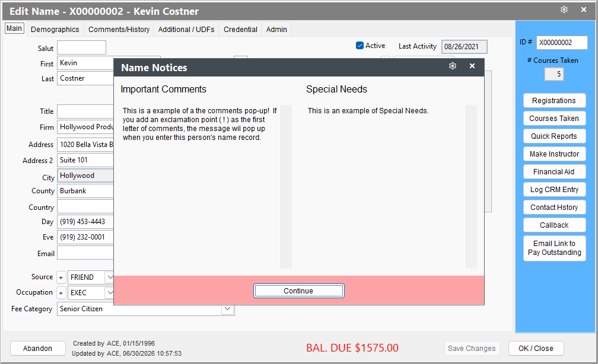Click the ID # field X00000002

562,43
